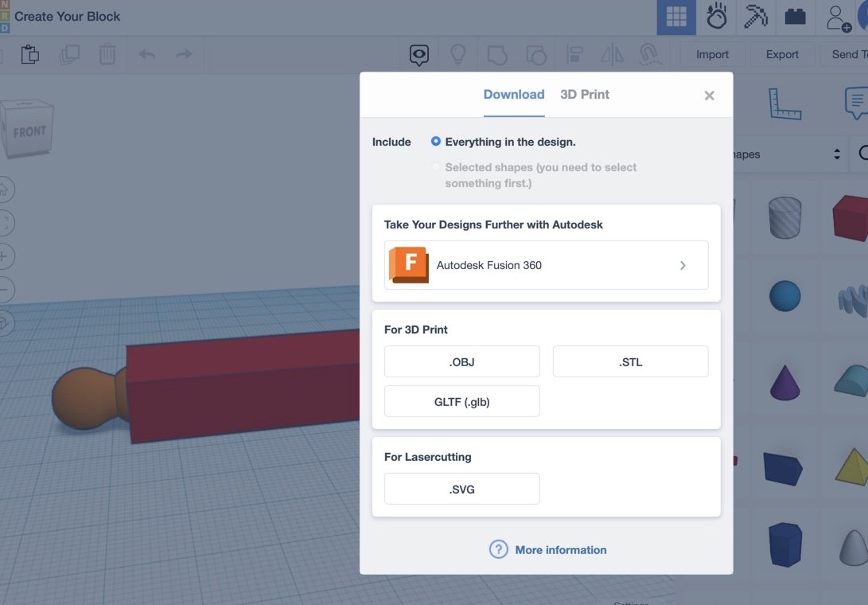Click the Fusion 360 chevron arrow
868x605 pixels.
tap(683, 265)
